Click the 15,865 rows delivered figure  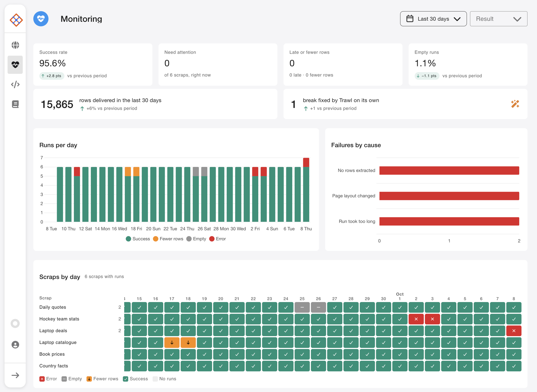[x=57, y=104]
